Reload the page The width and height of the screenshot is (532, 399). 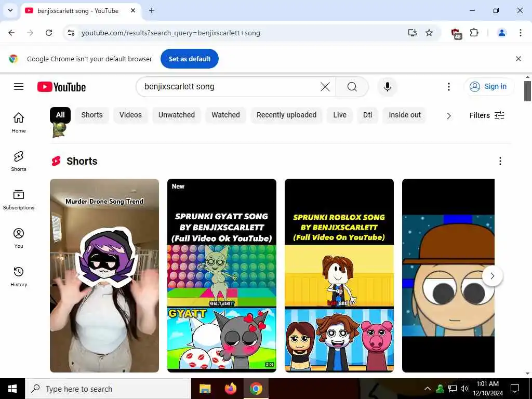(49, 33)
